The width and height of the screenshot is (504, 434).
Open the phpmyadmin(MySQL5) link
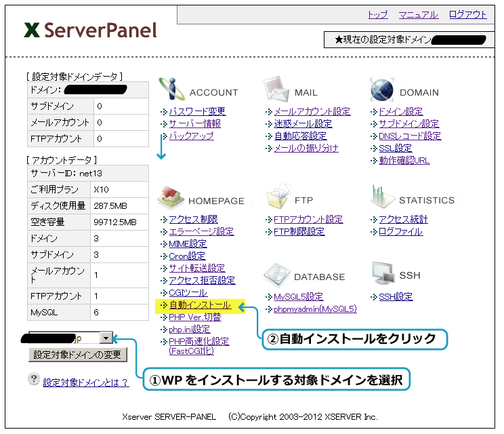315,309
